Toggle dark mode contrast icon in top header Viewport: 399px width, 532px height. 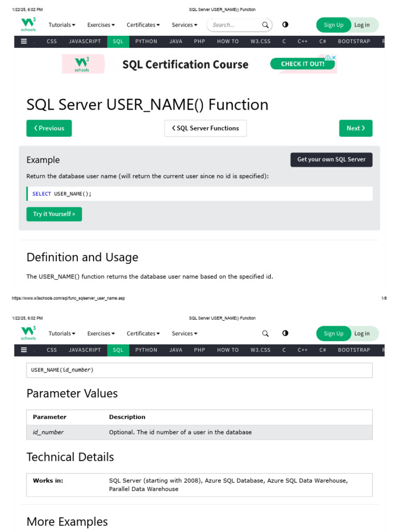pos(285,24)
